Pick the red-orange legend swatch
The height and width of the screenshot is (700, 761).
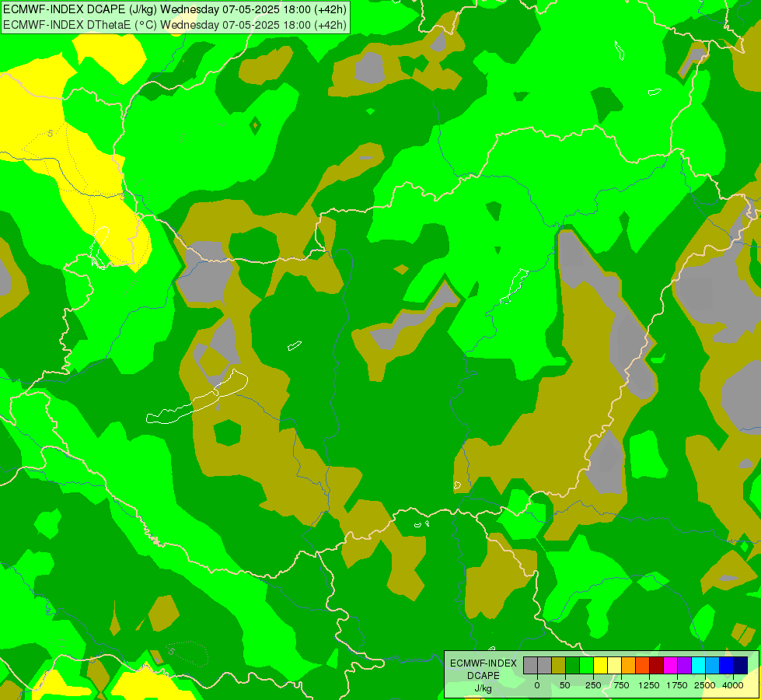643,665
